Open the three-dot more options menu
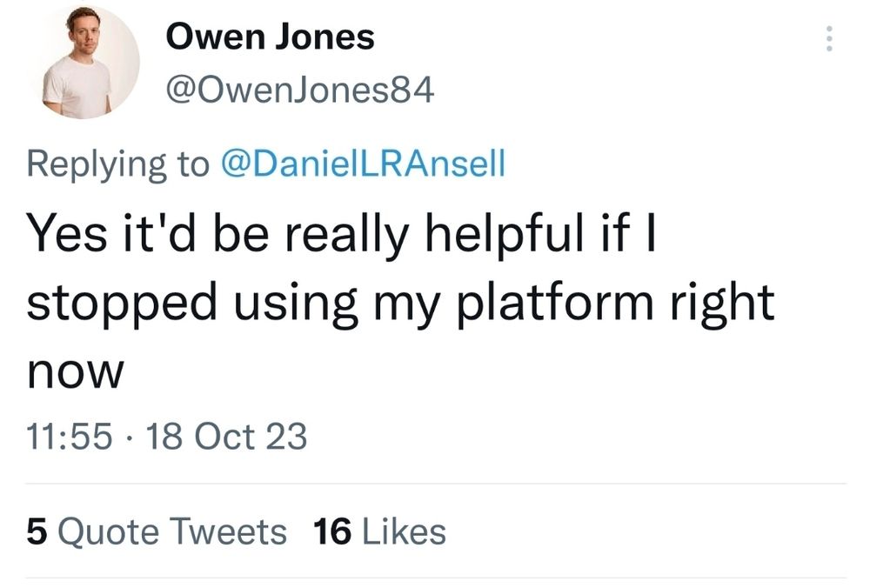Image resolution: width=870 pixels, height=588 pixels. click(829, 38)
